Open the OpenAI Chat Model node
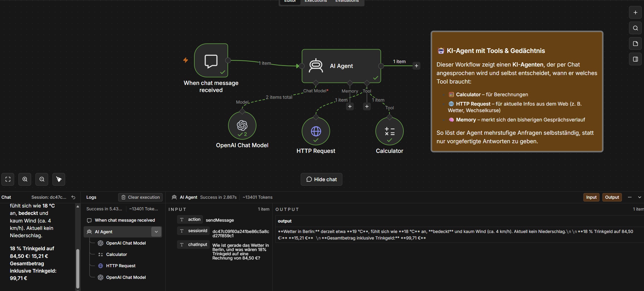 pyautogui.click(x=242, y=125)
